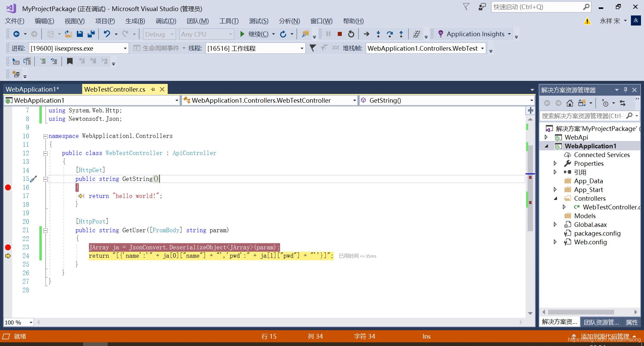Toggle the breakpoint on line 16
Image resolution: width=644 pixels, height=346 pixels.
(8, 187)
